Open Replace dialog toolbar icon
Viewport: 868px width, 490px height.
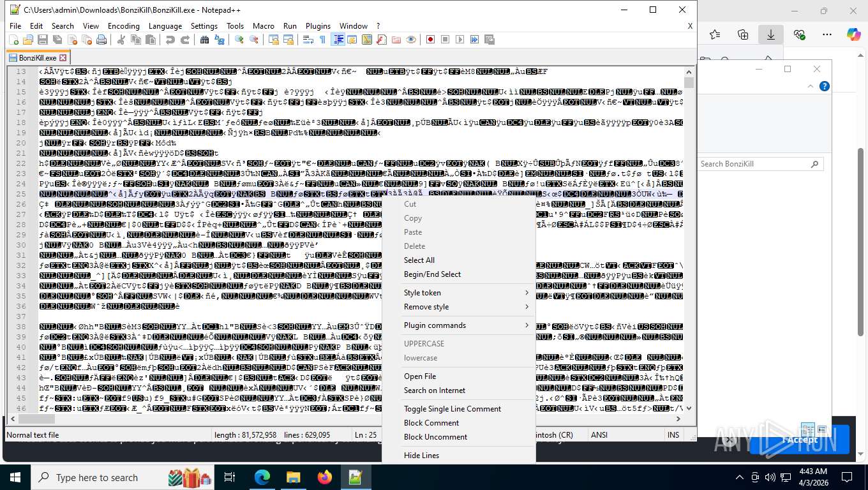[220, 40]
